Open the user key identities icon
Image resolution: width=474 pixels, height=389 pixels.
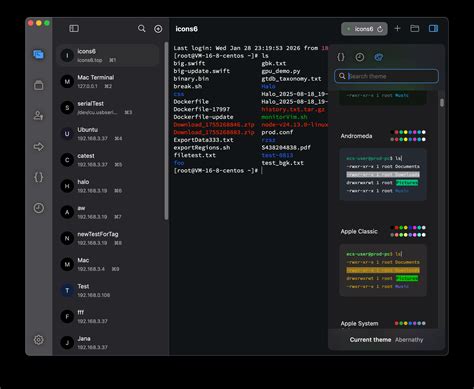pos(39,116)
